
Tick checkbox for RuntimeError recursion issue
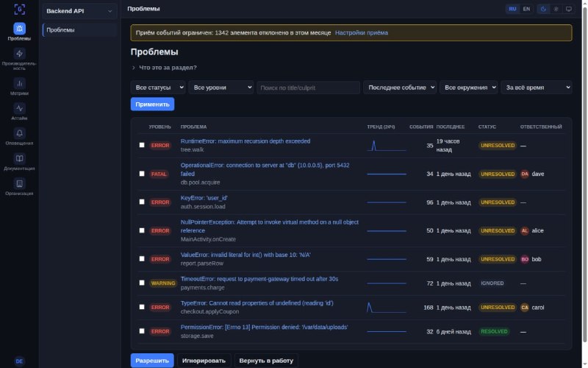[142, 145]
